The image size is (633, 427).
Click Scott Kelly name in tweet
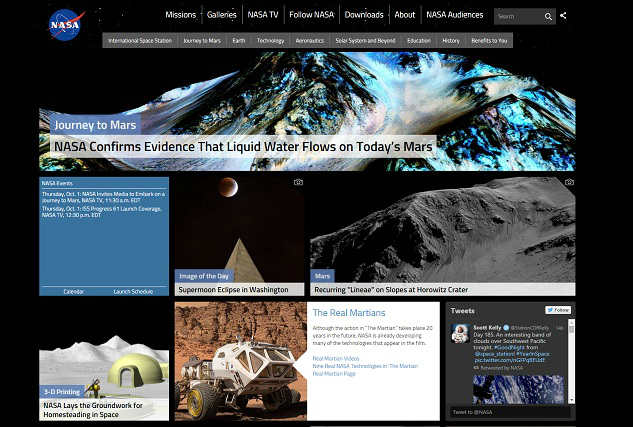click(487, 328)
